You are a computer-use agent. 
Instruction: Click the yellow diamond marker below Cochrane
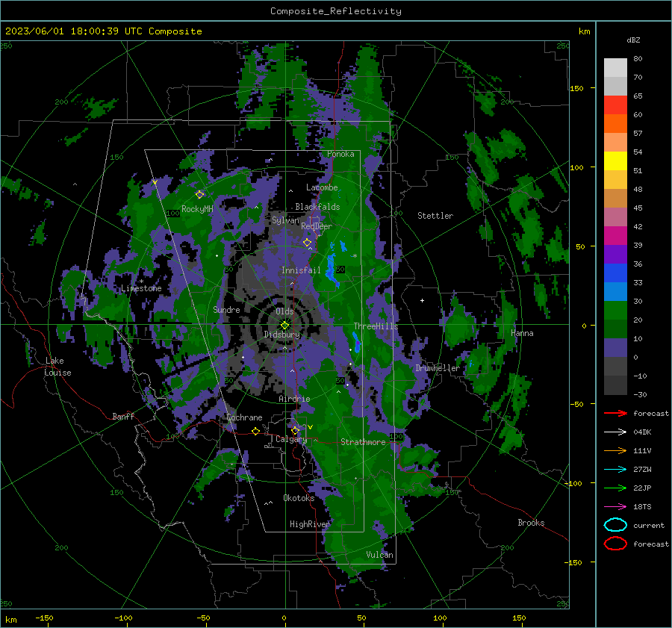(255, 431)
